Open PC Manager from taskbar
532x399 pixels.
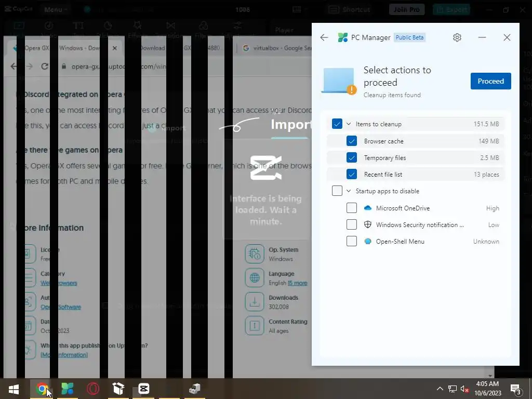[67, 389]
